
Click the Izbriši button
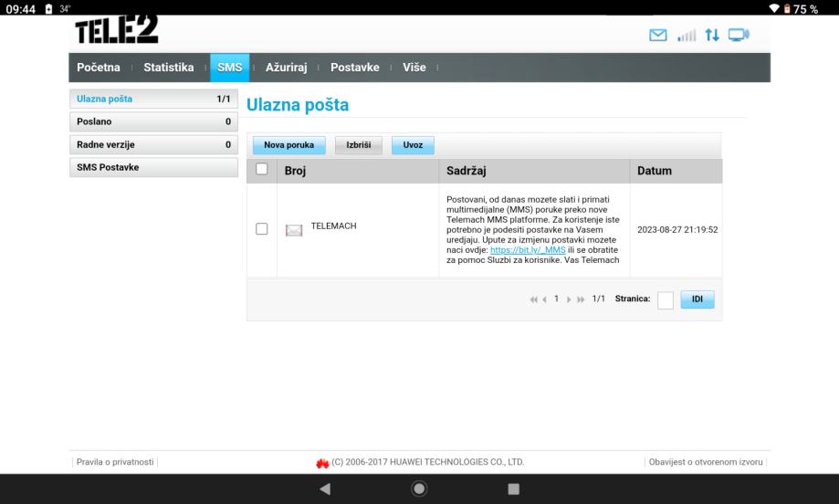358,145
